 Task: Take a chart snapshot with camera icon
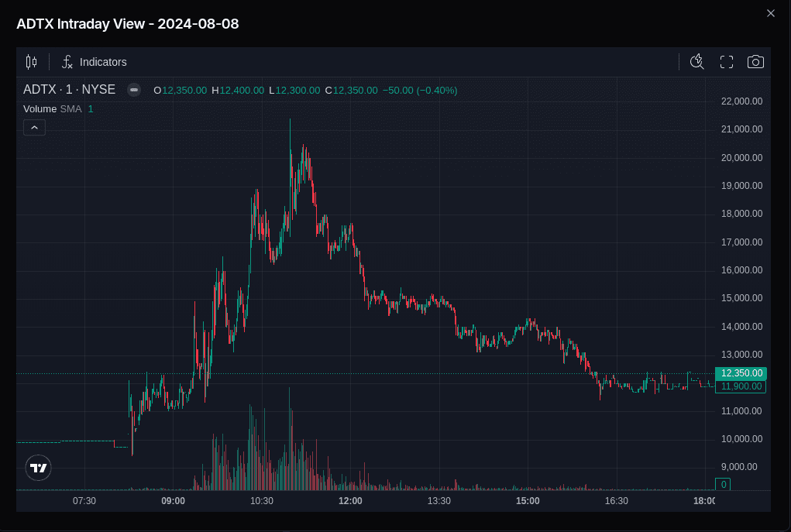coord(755,62)
